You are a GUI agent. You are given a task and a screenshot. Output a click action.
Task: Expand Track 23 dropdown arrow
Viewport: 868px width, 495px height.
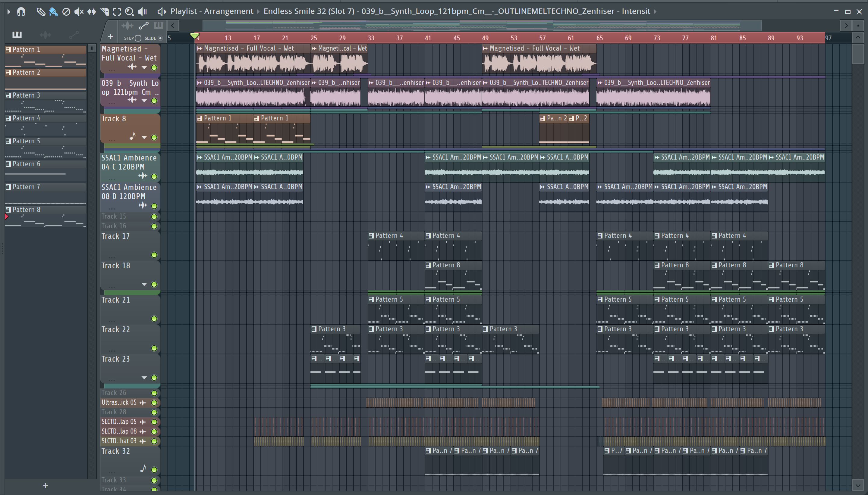(144, 378)
